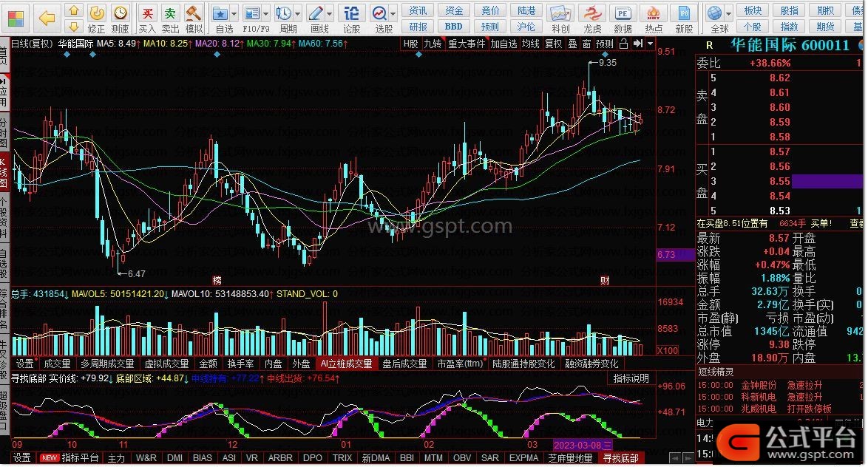Image resolution: width=868 pixels, height=467 pixels.
Task: Click the purple 6.73 price axis marker
Action: (x=675, y=254)
